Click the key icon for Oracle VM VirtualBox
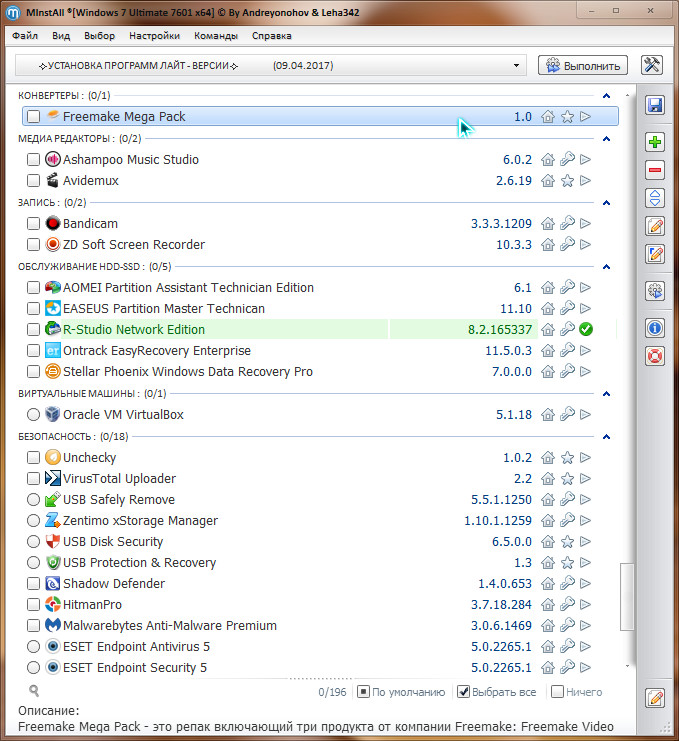This screenshot has width=679, height=741. coord(567,414)
